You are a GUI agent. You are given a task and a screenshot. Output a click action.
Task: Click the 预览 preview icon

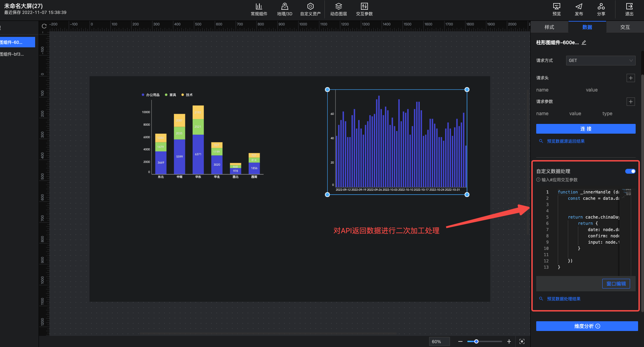tap(556, 7)
